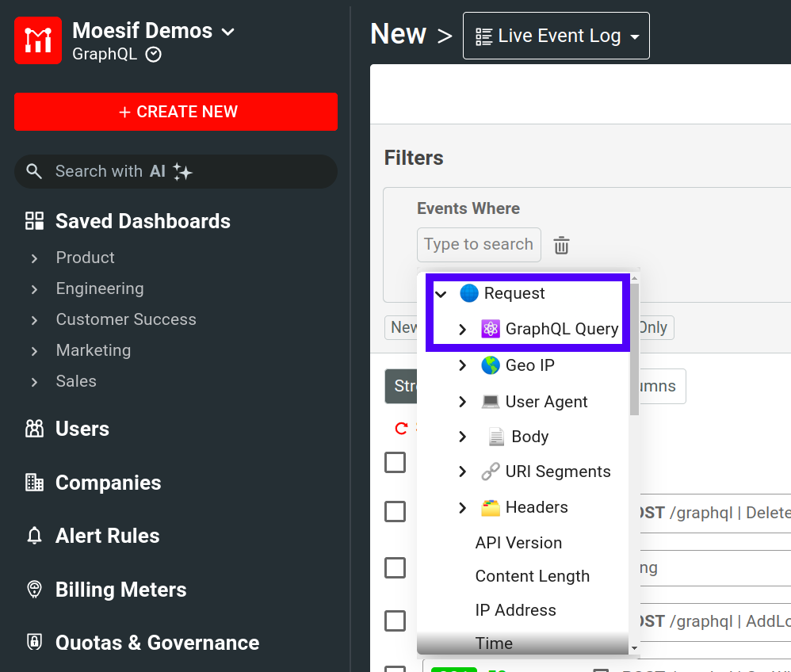Check the first event row checkbox
This screenshot has height=672, width=791.
395,462
